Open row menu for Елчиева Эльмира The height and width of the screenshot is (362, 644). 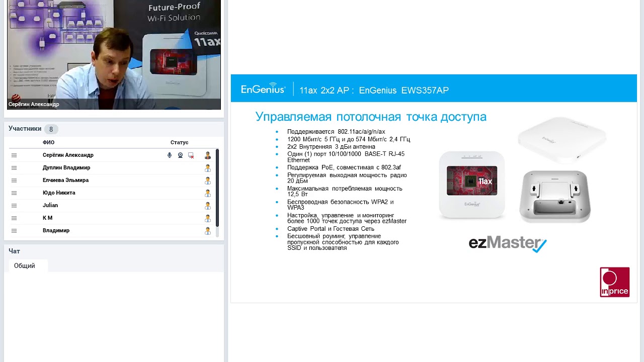(x=14, y=180)
